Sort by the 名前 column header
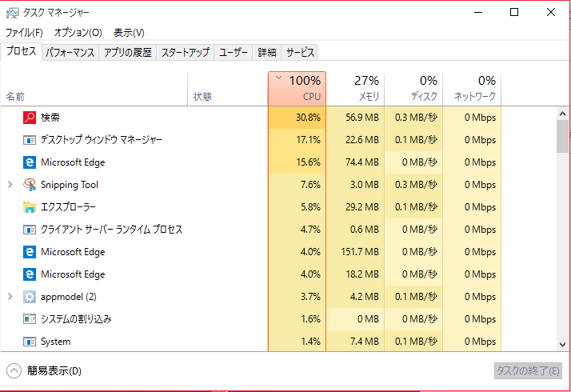 click(94, 90)
